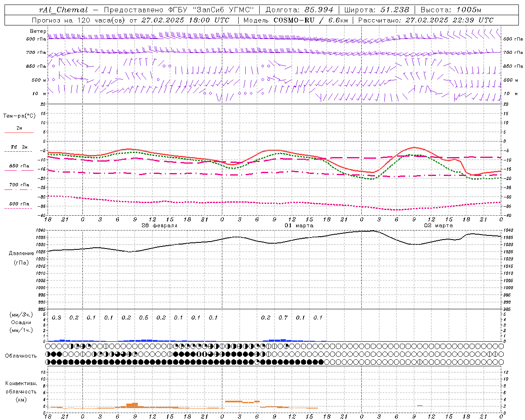Click the 'Td 2м' dew point legend entry
The image size is (525, 420).
[19, 147]
